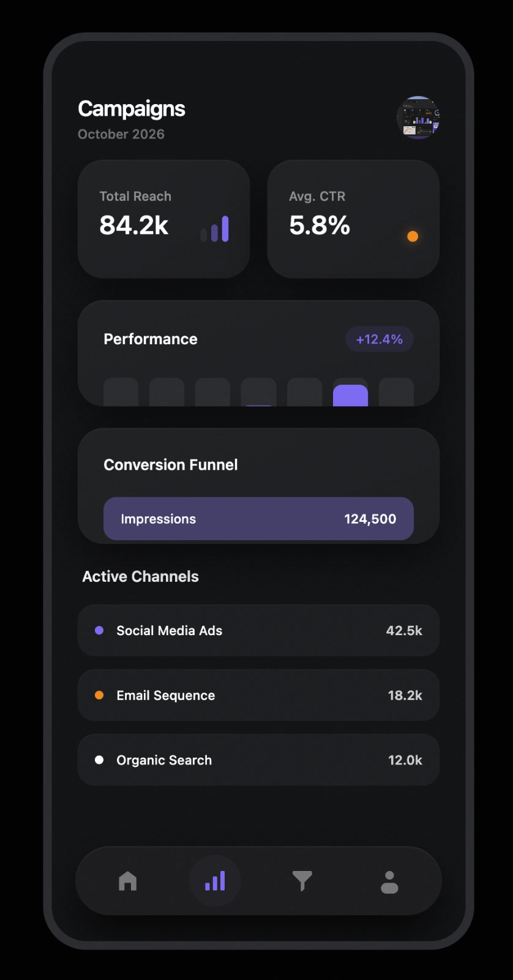Open the user avatar thumbnail
Screen dimensions: 513x980
pos(419,118)
